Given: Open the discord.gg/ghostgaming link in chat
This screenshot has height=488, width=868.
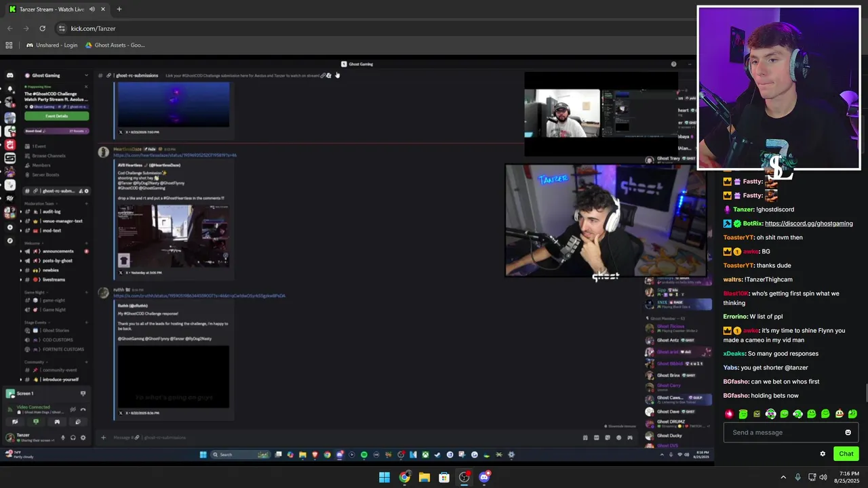Looking at the screenshot, I should tap(809, 224).
